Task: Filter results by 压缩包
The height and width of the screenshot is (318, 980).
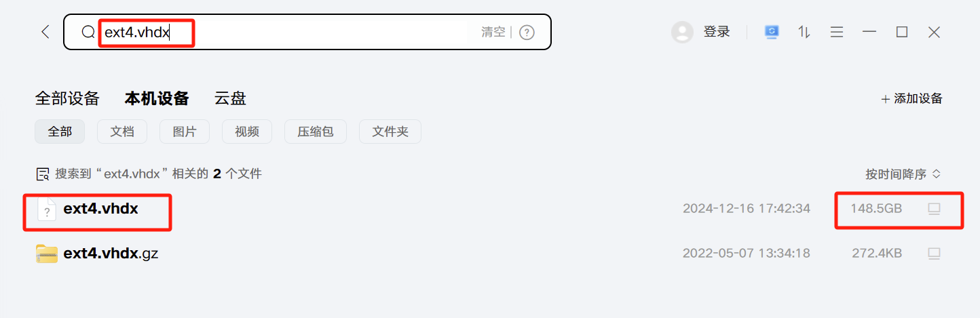Action: [316, 132]
